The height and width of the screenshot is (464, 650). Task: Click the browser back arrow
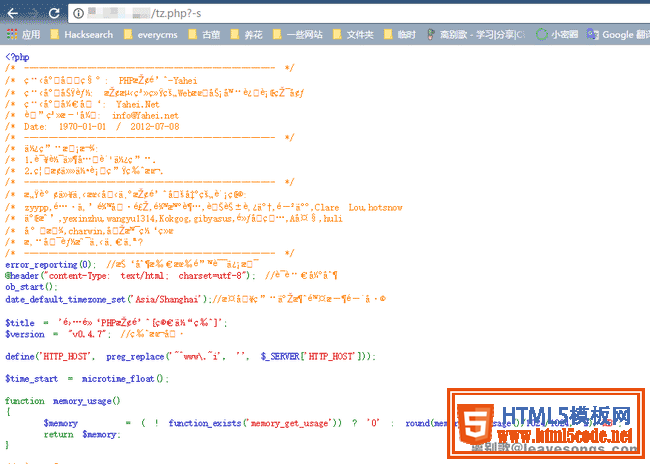[x=13, y=13]
